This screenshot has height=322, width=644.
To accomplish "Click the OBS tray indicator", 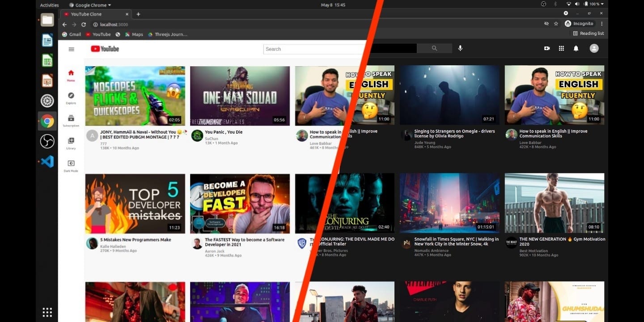I will coord(543,4).
